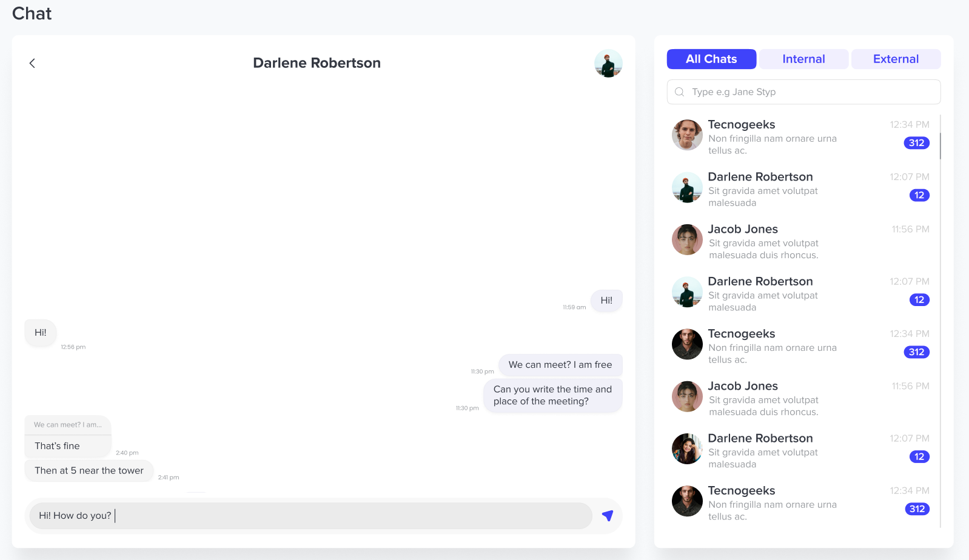Switch to the Internal tab
The height and width of the screenshot is (560, 969).
pyautogui.click(x=803, y=59)
